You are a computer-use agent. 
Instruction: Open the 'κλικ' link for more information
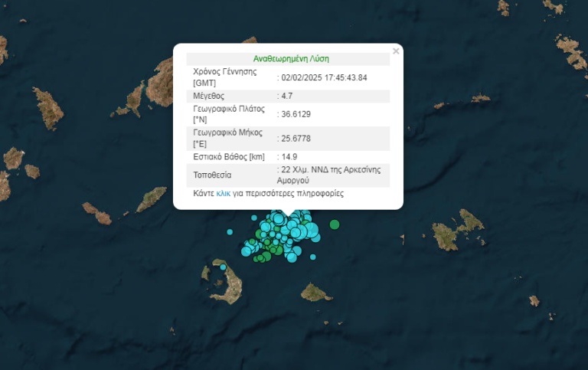(x=224, y=194)
